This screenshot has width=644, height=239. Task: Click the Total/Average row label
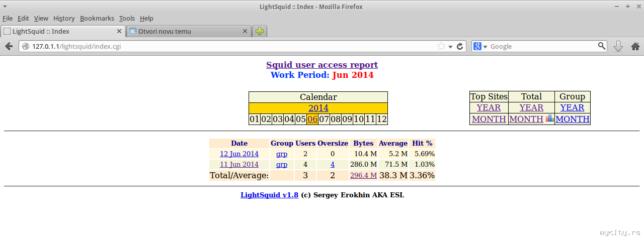239,175
